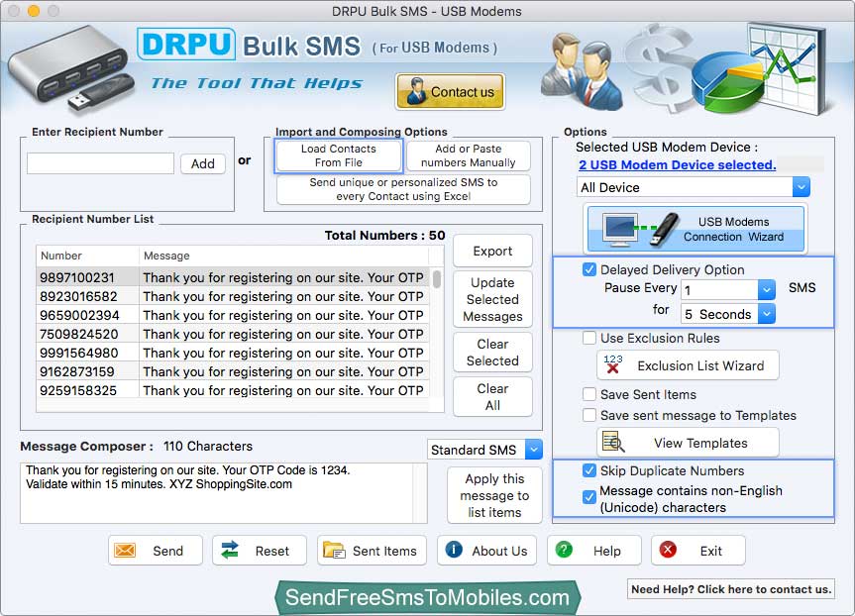Open Exclusion List Wizard button
Viewport: 855px width, 616px height.
point(689,365)
